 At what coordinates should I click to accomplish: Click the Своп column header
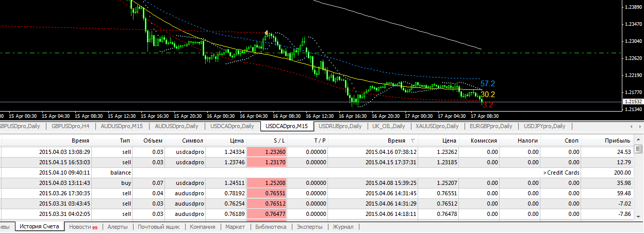tap(561, 141)
